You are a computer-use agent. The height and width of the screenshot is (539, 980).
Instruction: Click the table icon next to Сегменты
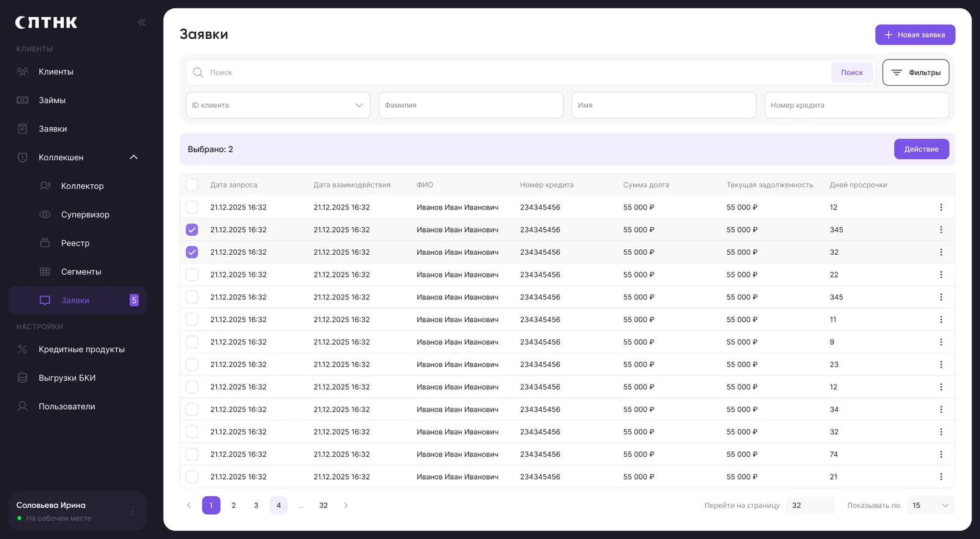click(x=45, y=272)
